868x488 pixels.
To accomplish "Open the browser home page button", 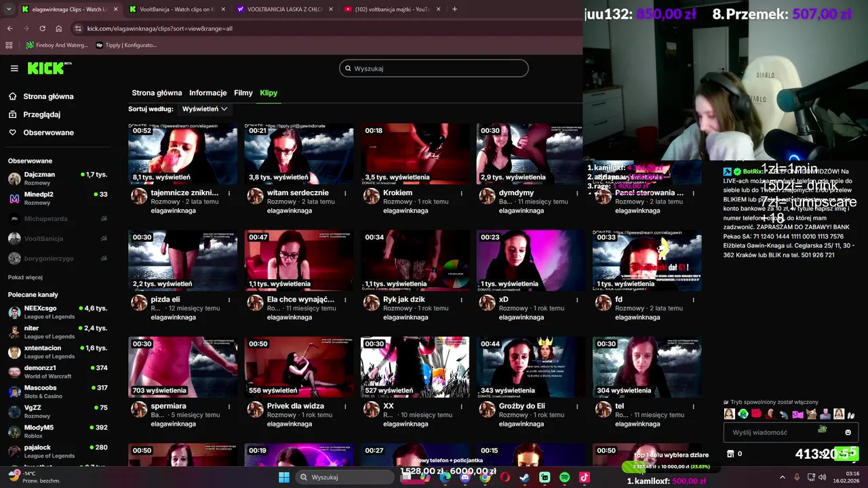I will 59,28.
